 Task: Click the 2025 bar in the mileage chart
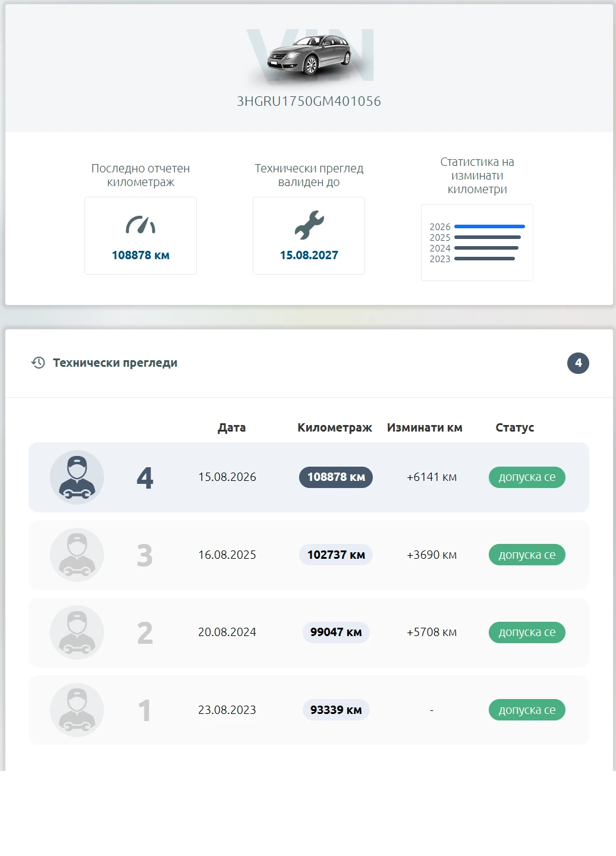click(488, 237)
